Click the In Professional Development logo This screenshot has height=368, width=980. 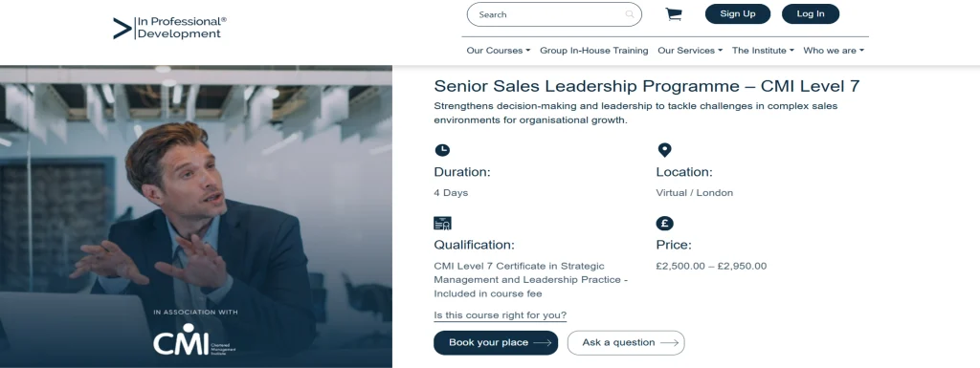[x=169, y=28]
